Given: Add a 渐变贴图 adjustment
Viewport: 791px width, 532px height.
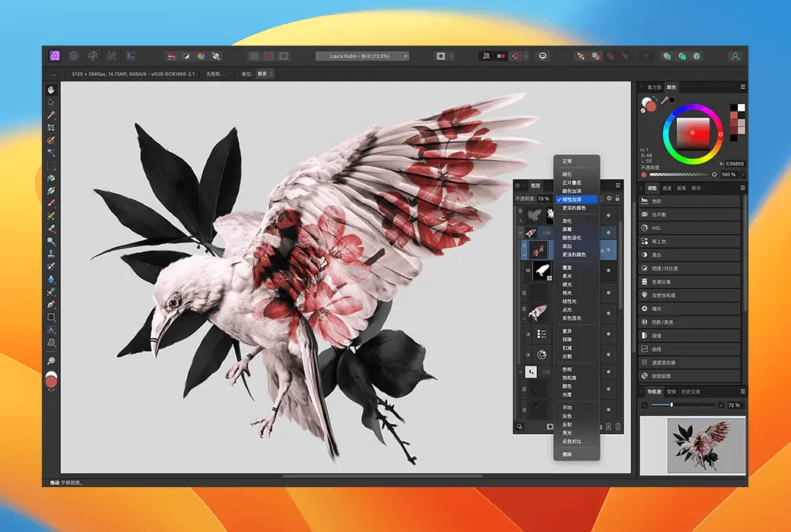Looking at the screenshot, I should pyautogui.click(x=690, y=375).
